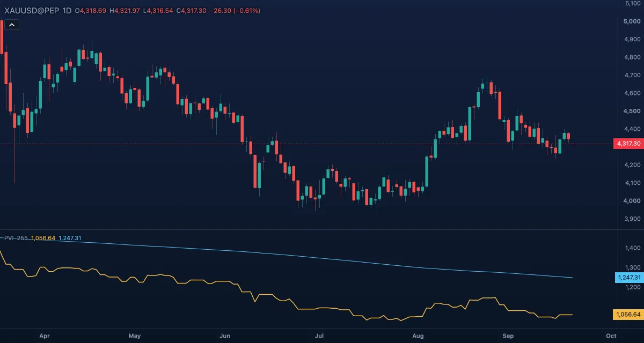This screenshot has width=644, height=343.
Task: Collapse the legend with the chevron button
Action: click(x=12, y=24)
